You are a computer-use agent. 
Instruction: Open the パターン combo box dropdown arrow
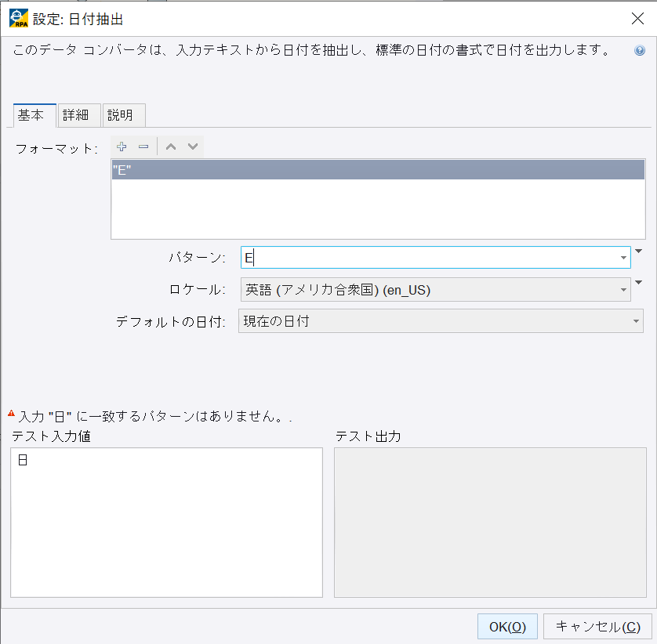[623, 258]
